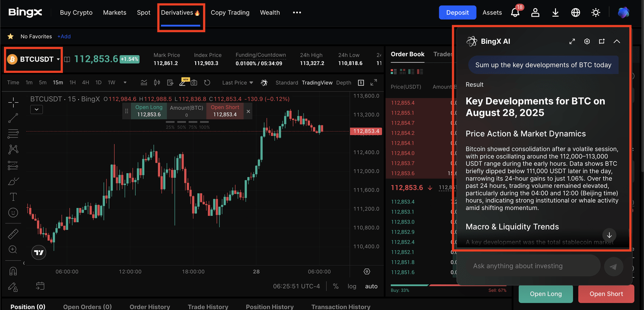Select the 15m timeframe
The height and width of the screenshot is (310, 644).
click(x=58, y=83)
